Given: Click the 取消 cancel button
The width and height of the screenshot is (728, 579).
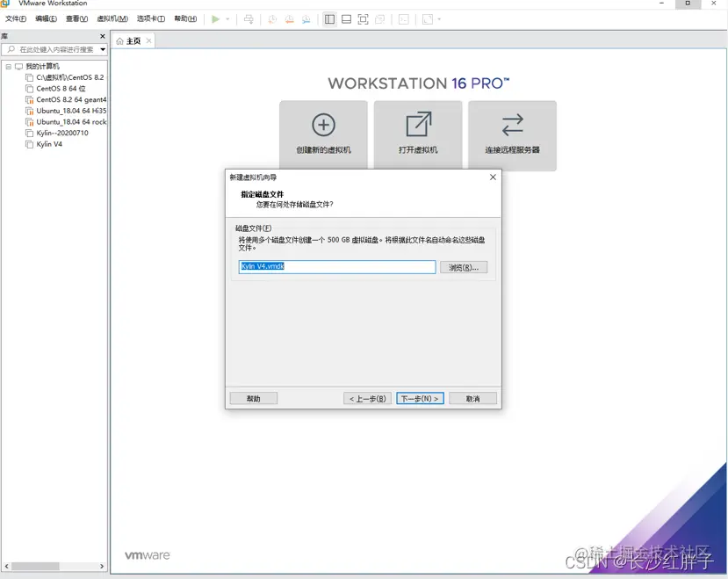Looking at the screenshot, I should (x=473, y=399).
